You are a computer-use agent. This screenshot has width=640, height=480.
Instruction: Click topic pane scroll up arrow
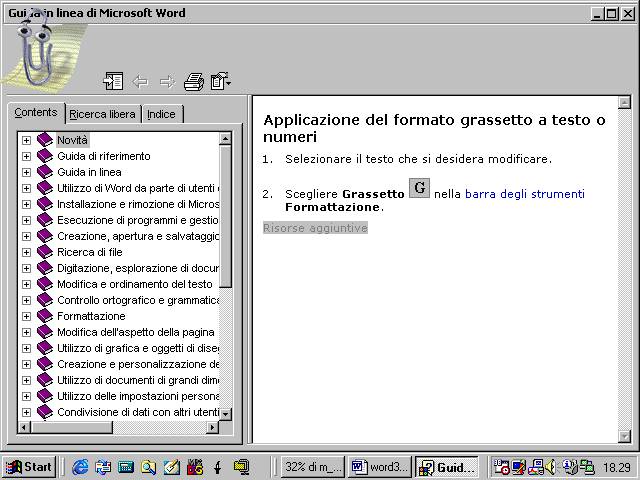pyautogui.click(x=624, y=102)
